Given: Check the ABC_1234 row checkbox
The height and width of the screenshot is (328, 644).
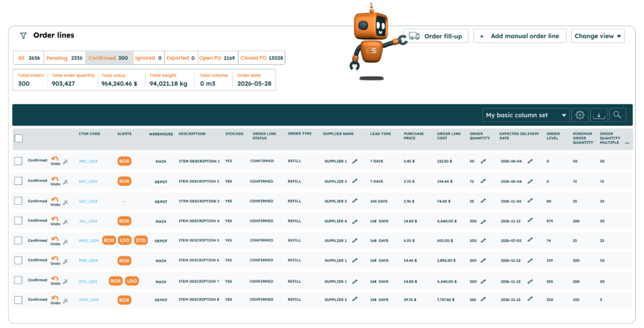Looking at the screenshot, I should [18, 161].
